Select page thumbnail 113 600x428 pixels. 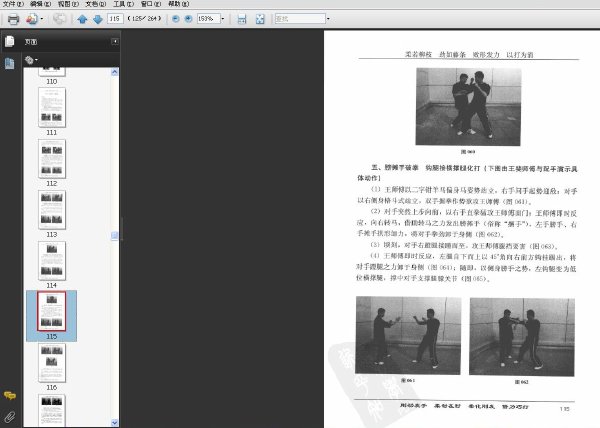[52, 209]
